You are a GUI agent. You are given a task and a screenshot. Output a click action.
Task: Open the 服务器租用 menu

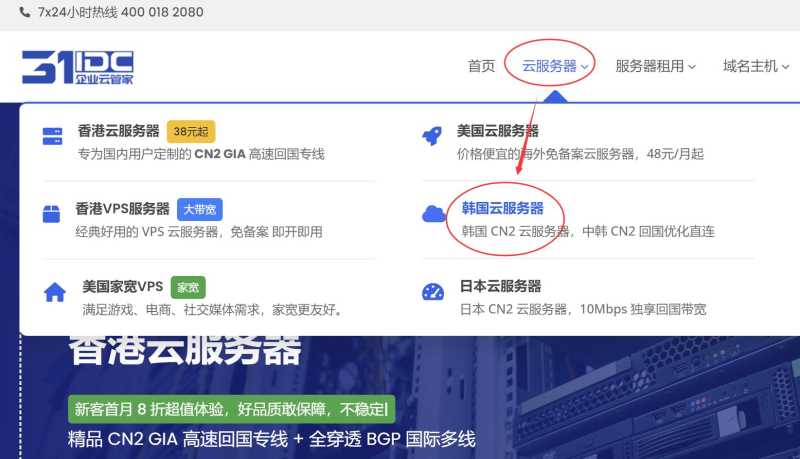pos(649,66)
